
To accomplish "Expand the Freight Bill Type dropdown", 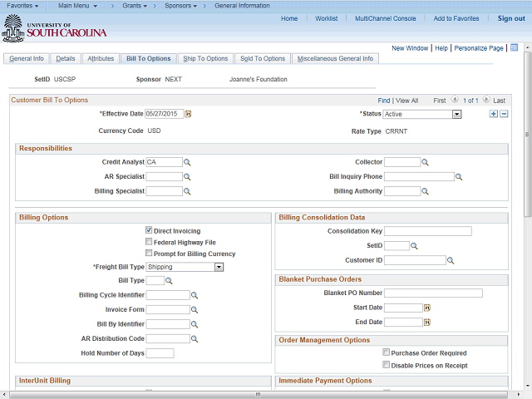I will (x=219, y=268).
